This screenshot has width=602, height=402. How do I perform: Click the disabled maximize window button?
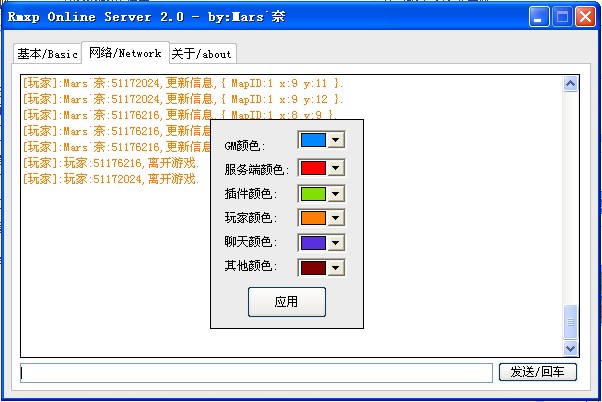coord(562,17)
